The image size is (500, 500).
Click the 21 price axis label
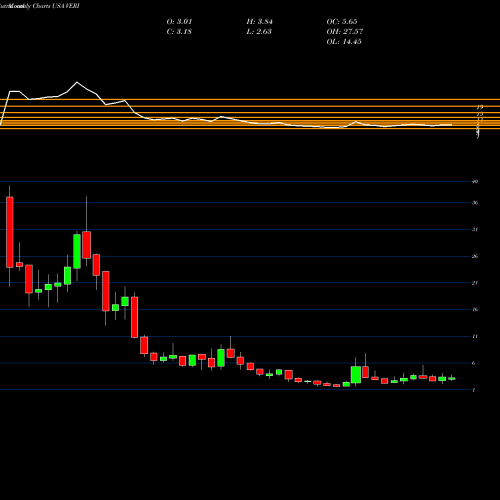pos(475,283)
